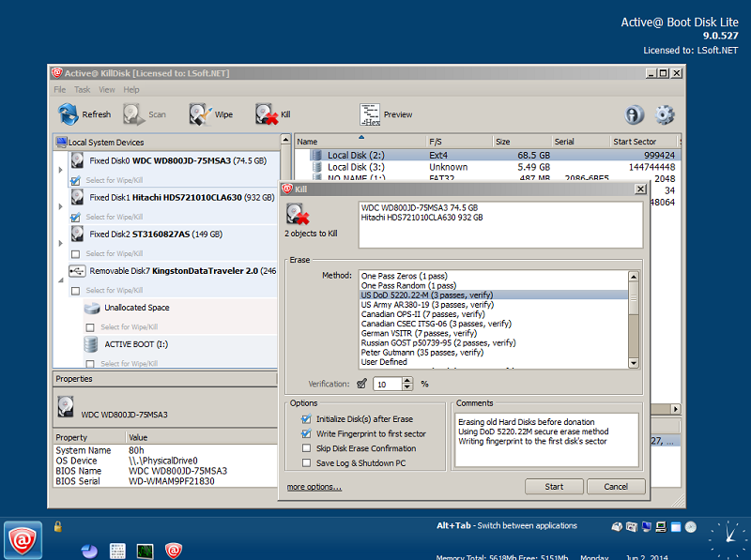Open the View menu
The width and height of the screenshot is (751, 560).
pos(107,89)
